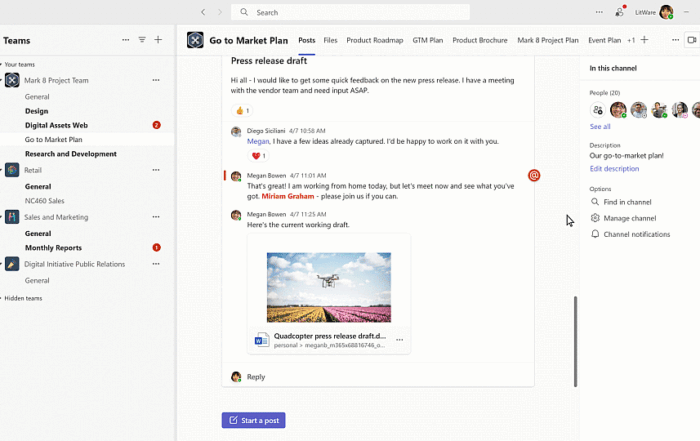Open the GTM Plan tab
The width and height of the screenshot is (700, 441).
[428, 40]
